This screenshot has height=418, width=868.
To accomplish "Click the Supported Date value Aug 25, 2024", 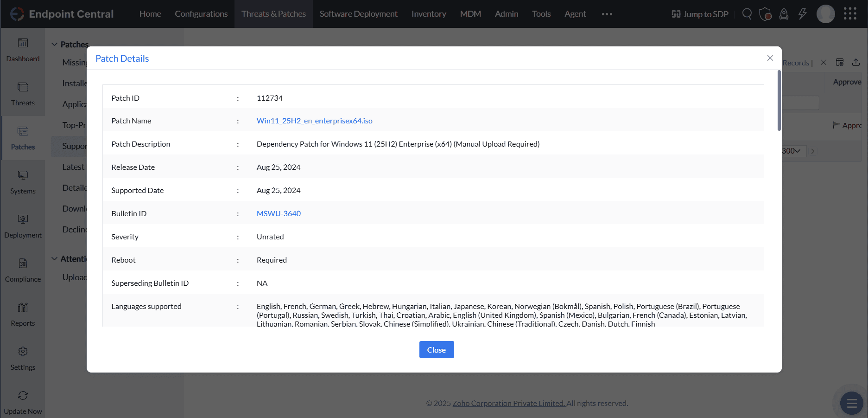I will (279, 190).
